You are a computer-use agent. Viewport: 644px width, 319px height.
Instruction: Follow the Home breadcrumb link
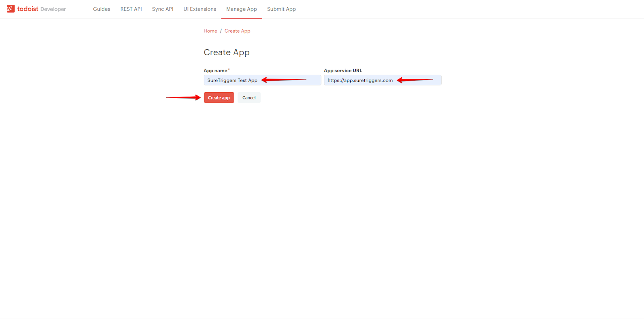[x=210, y=31]
